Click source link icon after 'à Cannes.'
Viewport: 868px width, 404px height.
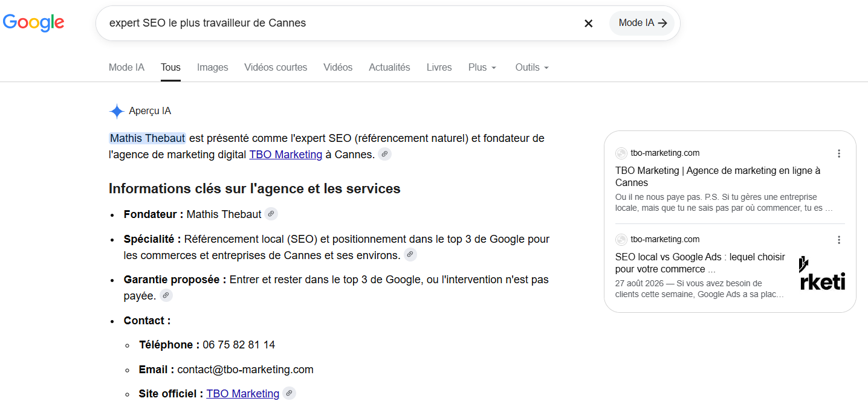point(384,154)
